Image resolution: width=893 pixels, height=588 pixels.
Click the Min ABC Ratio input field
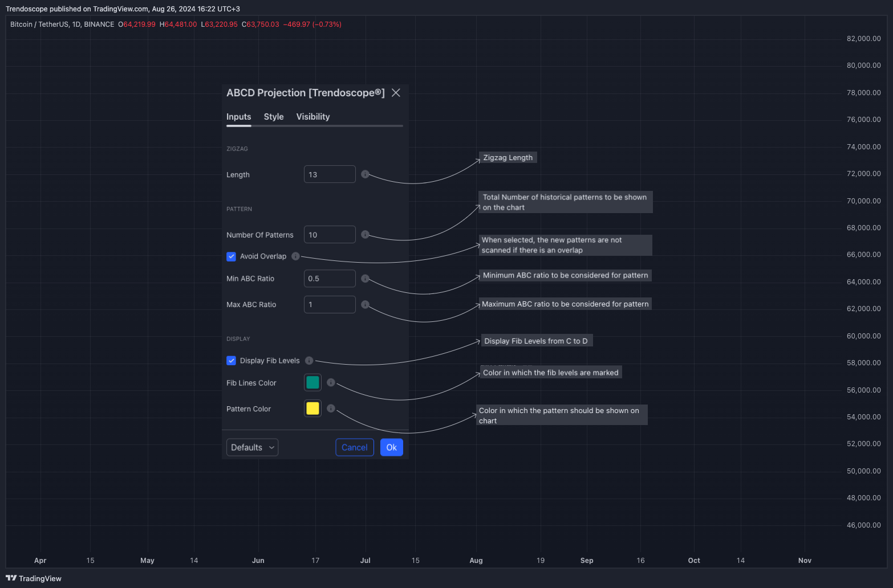click(330, 279)
